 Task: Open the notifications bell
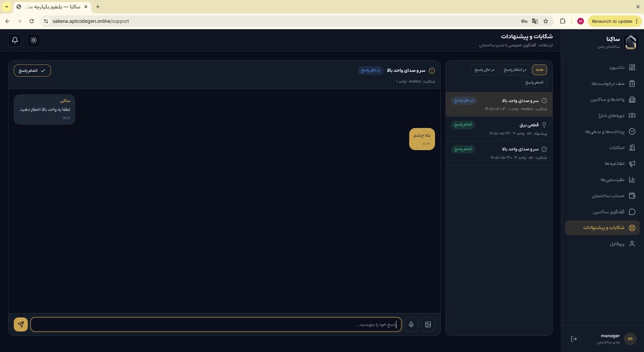pos(15,40)
